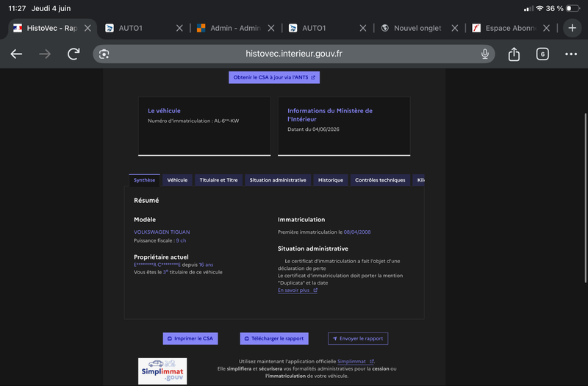Select the Synthèse tab
The width and height of the screenshot is (588, 386).
[x=144, y=180]
